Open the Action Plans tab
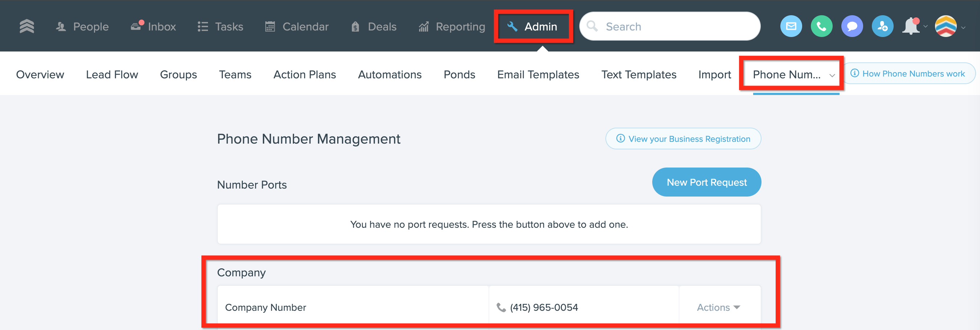Image resolution: width=980 pixels, height=330 pixels. pos(305,74)
